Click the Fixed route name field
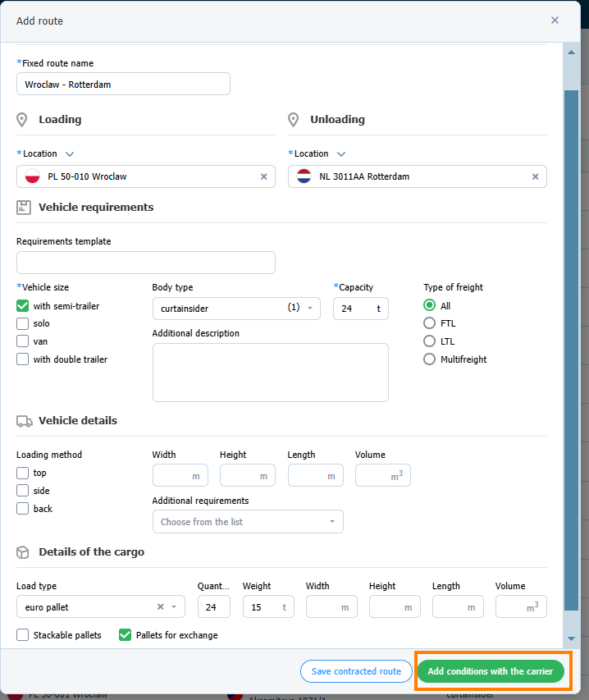This screenshot has height=700, width=589. [123, 85]
